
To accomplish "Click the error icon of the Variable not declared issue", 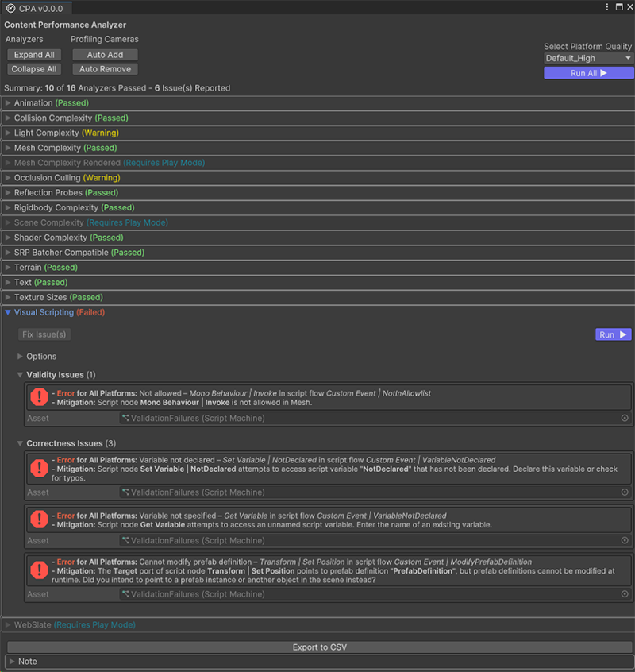I will click(x=39, y=469).
